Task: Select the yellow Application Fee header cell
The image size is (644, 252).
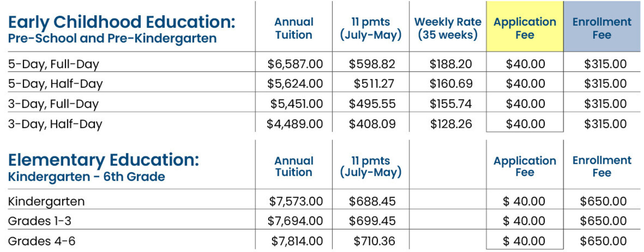Action: coord(525,26)
